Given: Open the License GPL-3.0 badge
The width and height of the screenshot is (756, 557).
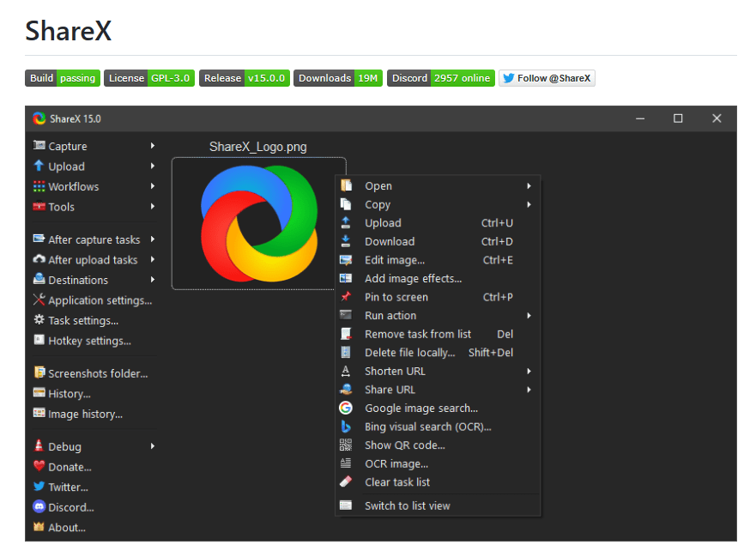Looking at the screenshot, I should click(x=149, y=78).
